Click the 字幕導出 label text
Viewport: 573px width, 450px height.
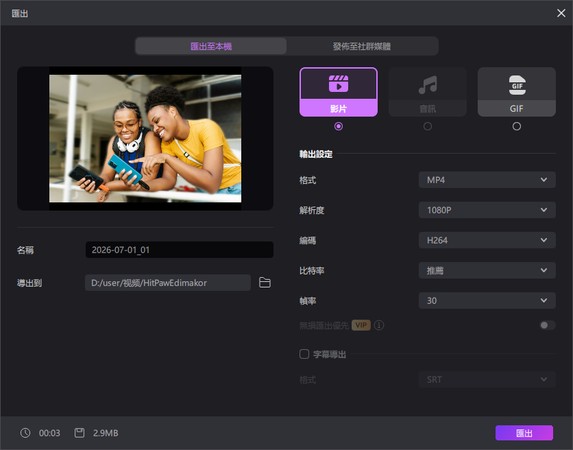tap(330, 354)
